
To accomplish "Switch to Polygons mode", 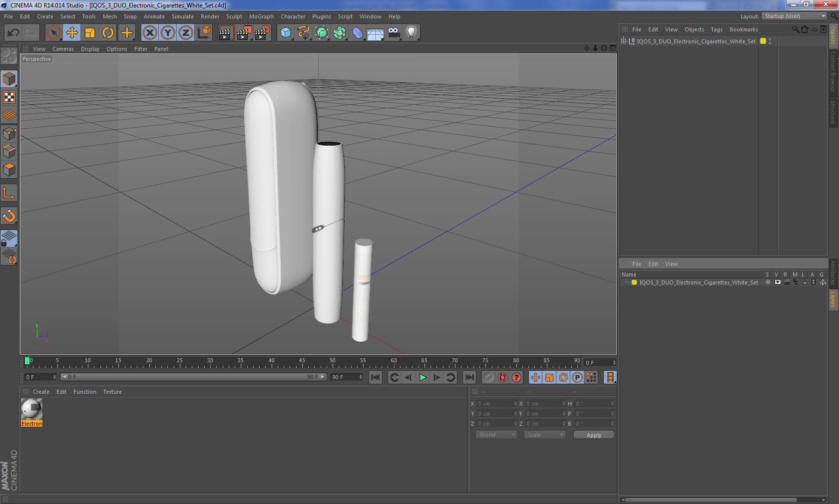I will point(9,170).
